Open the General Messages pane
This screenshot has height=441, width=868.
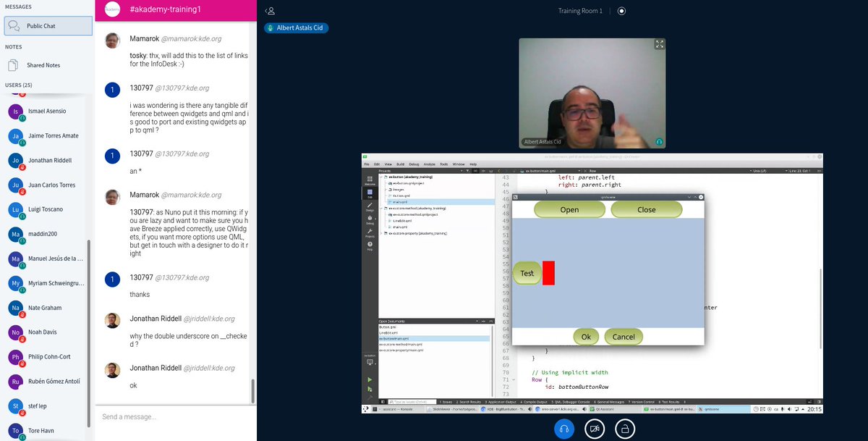[x=610, y=401]
